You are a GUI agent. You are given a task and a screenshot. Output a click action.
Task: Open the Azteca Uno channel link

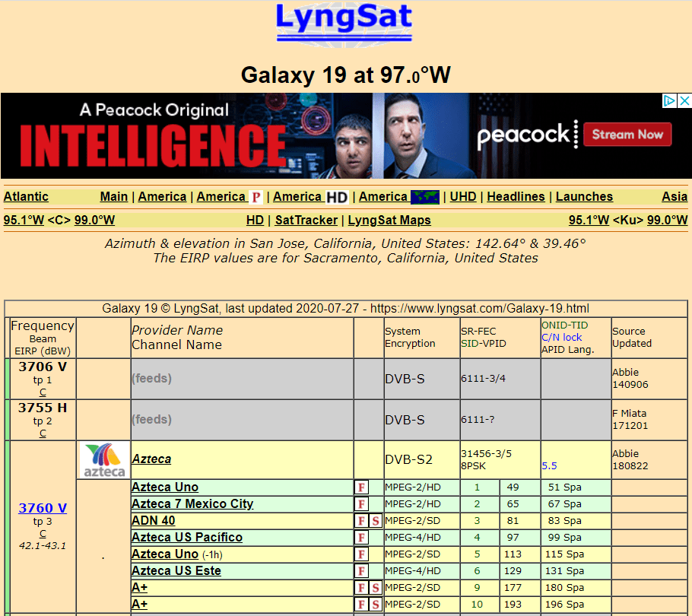click(x=165, y=487)
